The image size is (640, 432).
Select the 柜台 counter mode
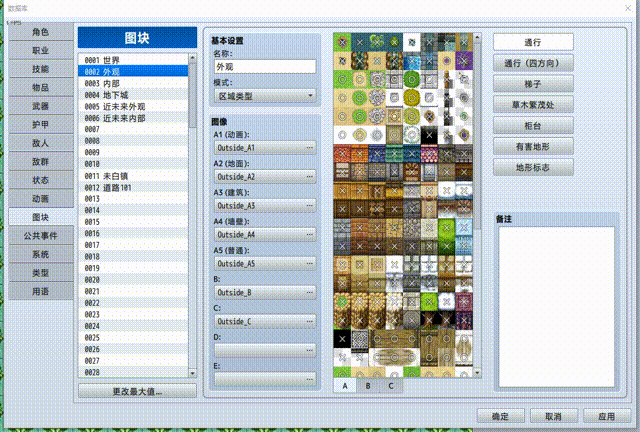[x=533, y=125]
